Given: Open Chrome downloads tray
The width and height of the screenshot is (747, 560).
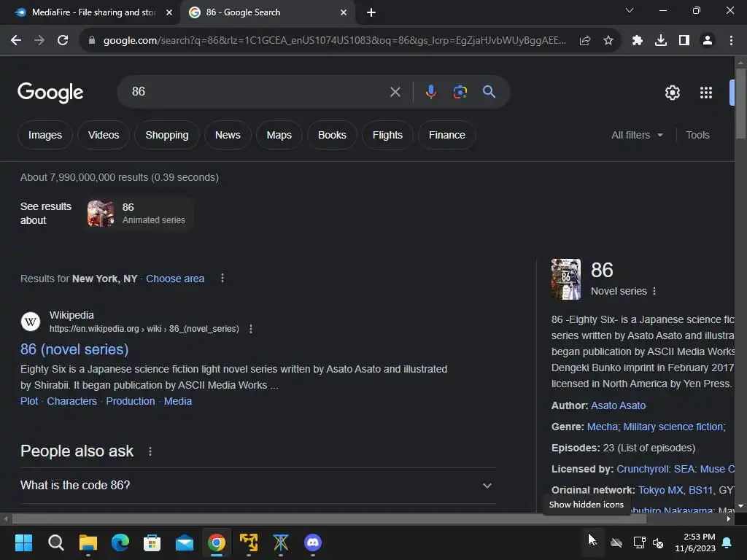Looking at the screenshot, I should (x=661, y=41).
